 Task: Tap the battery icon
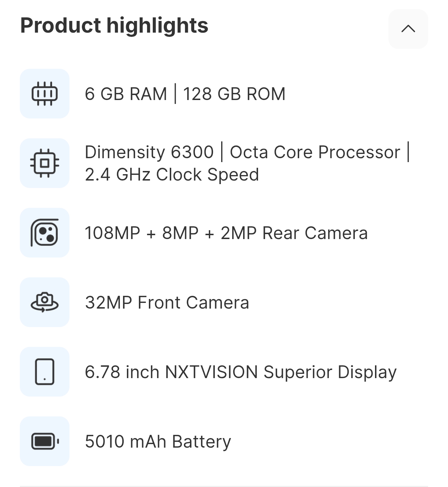[45, 441]
